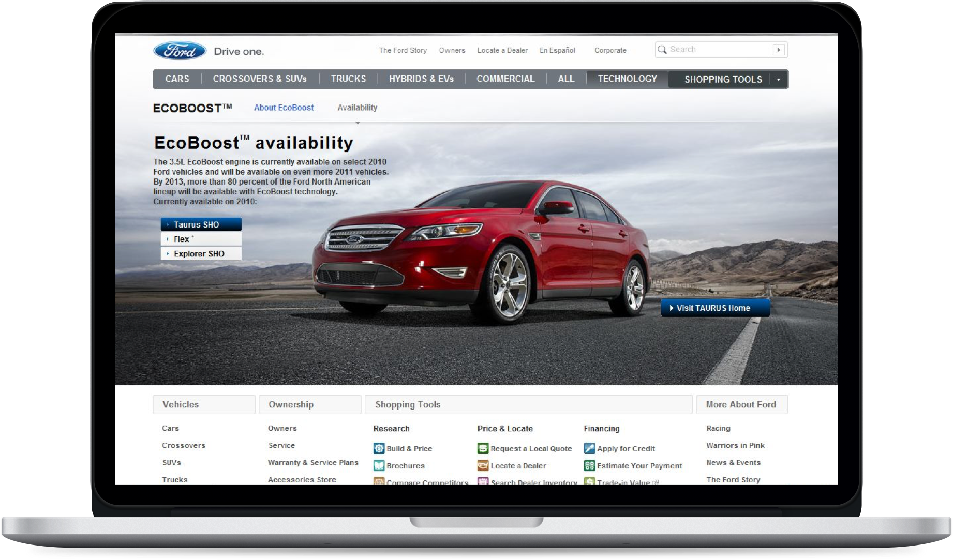Open the CROSSOVERS & SUVs menu
Image resolution: width=953 pixels, height=560 pixels.
coord(259,79)
